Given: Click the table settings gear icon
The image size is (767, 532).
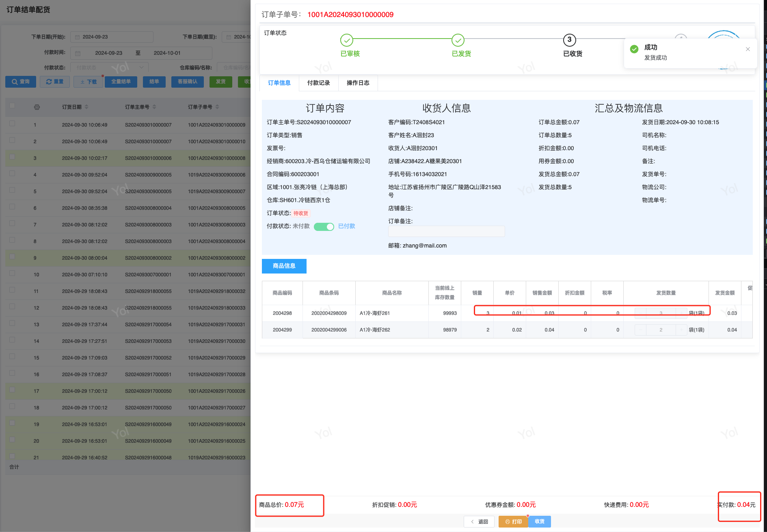Looking at the screenshot, I should coord(37,107).
